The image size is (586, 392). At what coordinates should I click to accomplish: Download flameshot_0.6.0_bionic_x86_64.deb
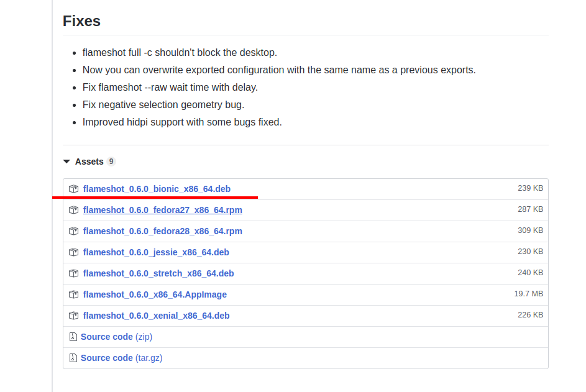point(157,189)
